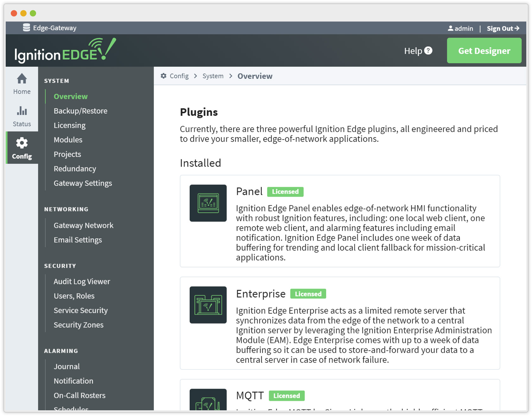Screen dimensions: 532x416
Task: Open the Projects page
Action: point(67,154)
